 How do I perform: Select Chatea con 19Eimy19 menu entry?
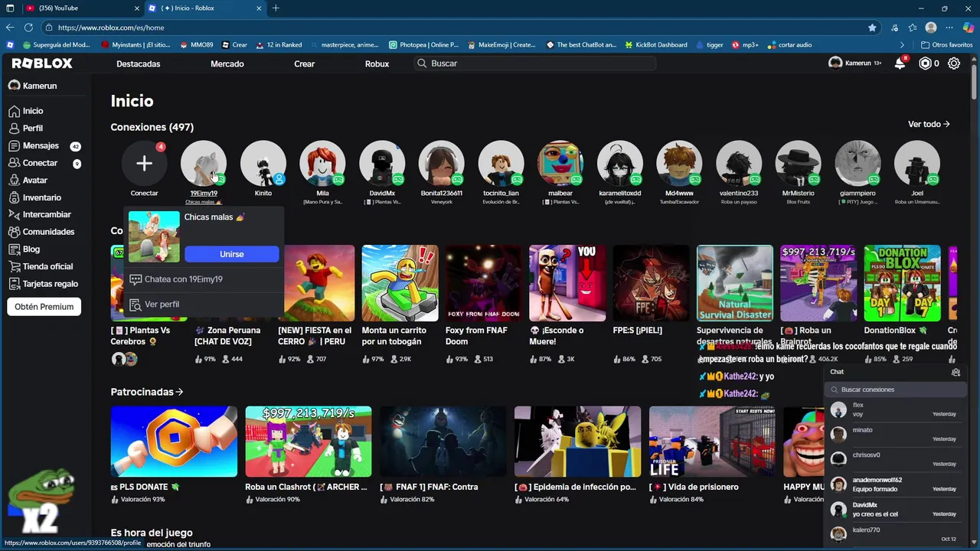click(x=203, y=279)
